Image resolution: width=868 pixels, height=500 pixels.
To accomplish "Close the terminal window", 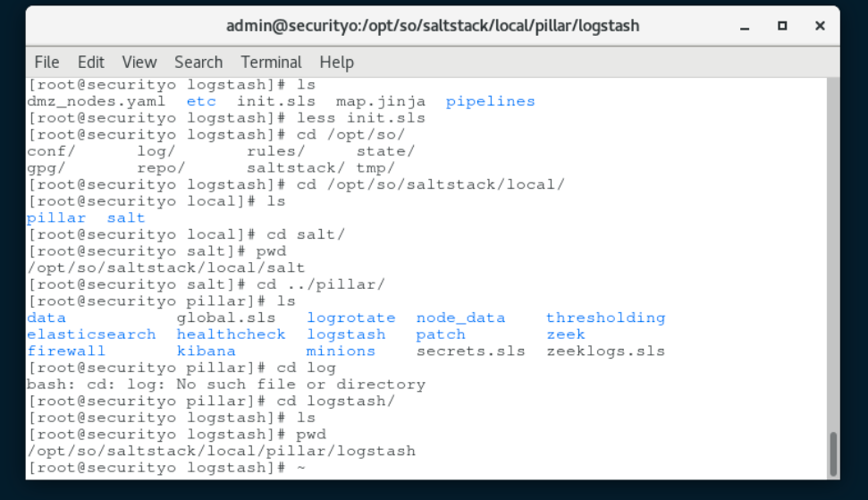I will 820,25.
